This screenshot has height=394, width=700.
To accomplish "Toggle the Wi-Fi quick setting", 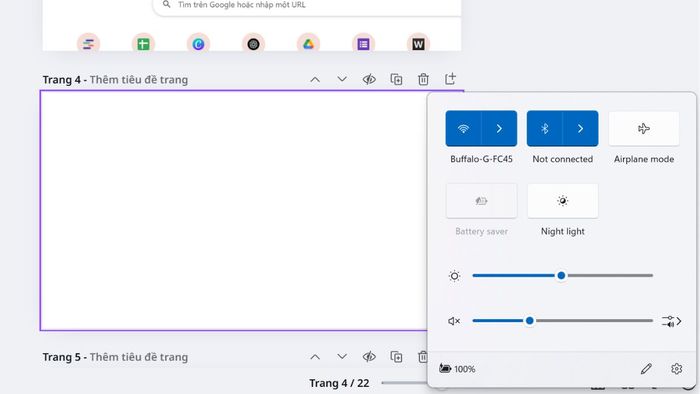I will (x=463, y=129).
